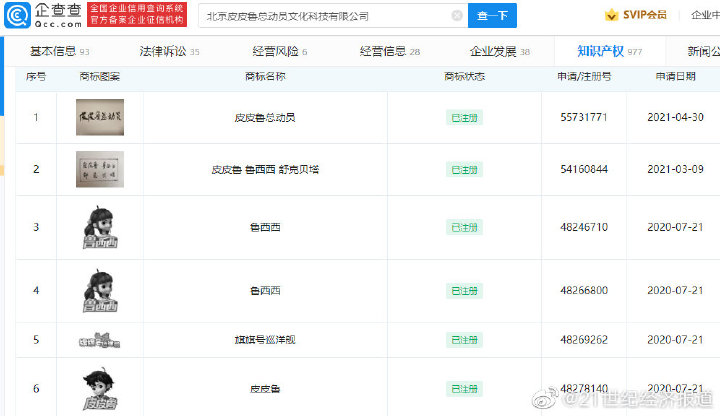Open 鲁西西 trademark image in row 4
This screenshot has width=720, height=416.
100,291
